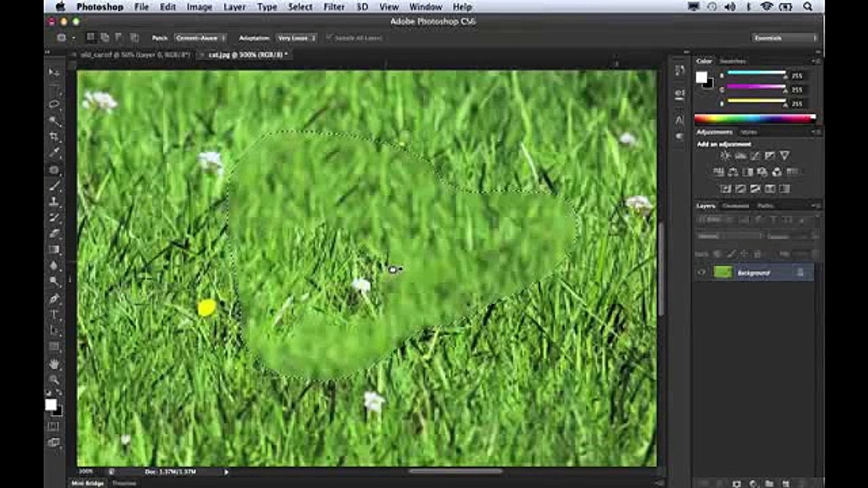868x488 pixels.
Task: Open the Patch mode dropdown (Content-Aware)
Action: pos(199,38)
